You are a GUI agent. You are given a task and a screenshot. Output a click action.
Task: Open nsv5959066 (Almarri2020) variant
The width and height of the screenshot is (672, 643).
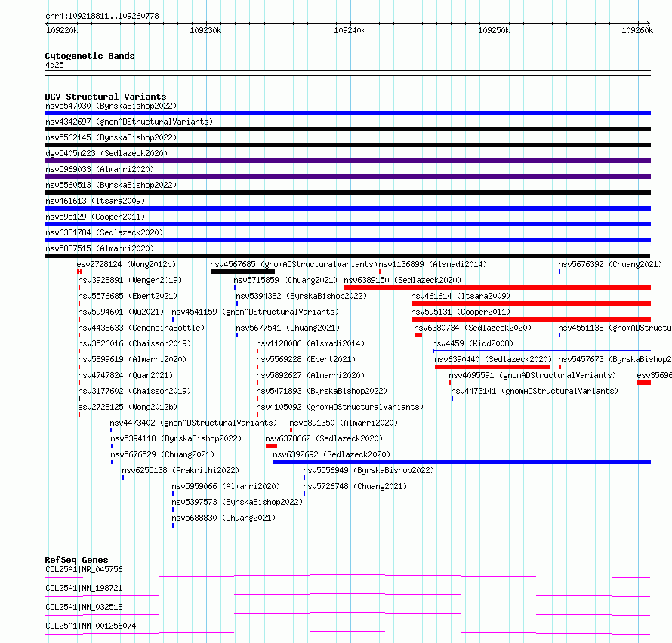(226, 486)
